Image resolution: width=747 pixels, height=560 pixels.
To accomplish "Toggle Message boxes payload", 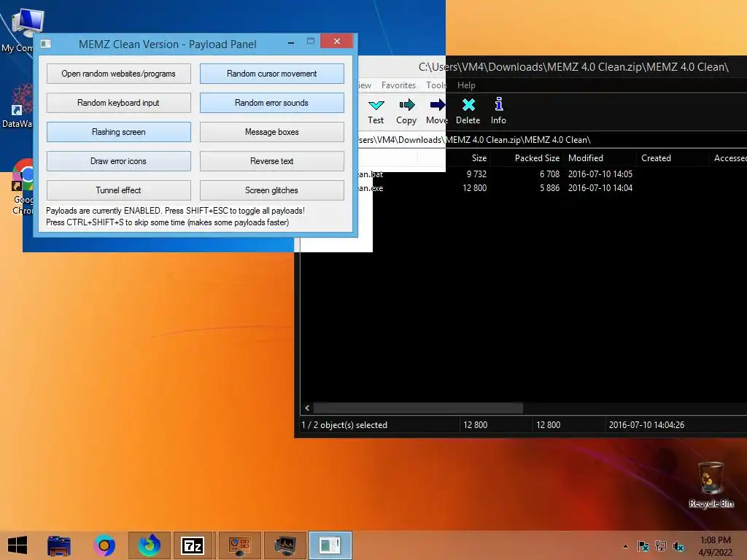I will pyautogui.click(x=271, y=132).
